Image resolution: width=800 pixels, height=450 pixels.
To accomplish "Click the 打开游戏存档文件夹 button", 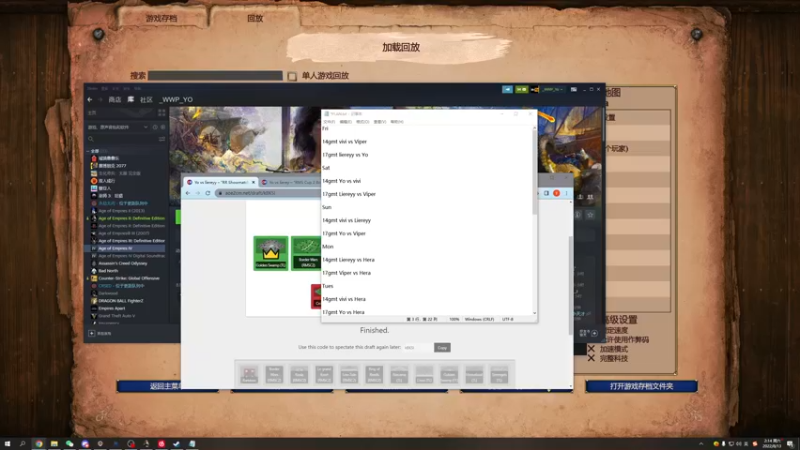I will (x=641, y=386).
